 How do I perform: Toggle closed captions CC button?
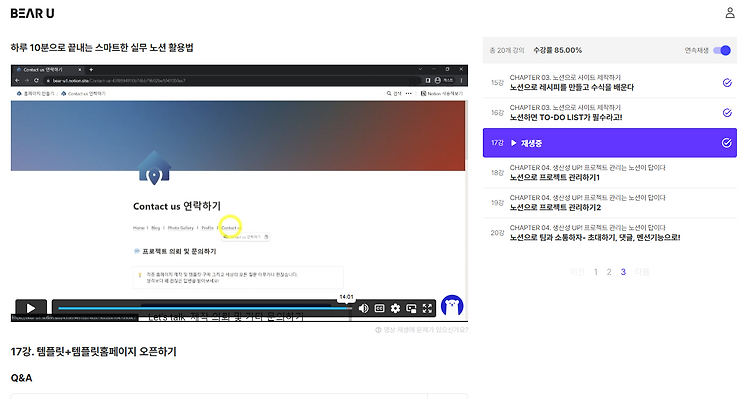379,309
